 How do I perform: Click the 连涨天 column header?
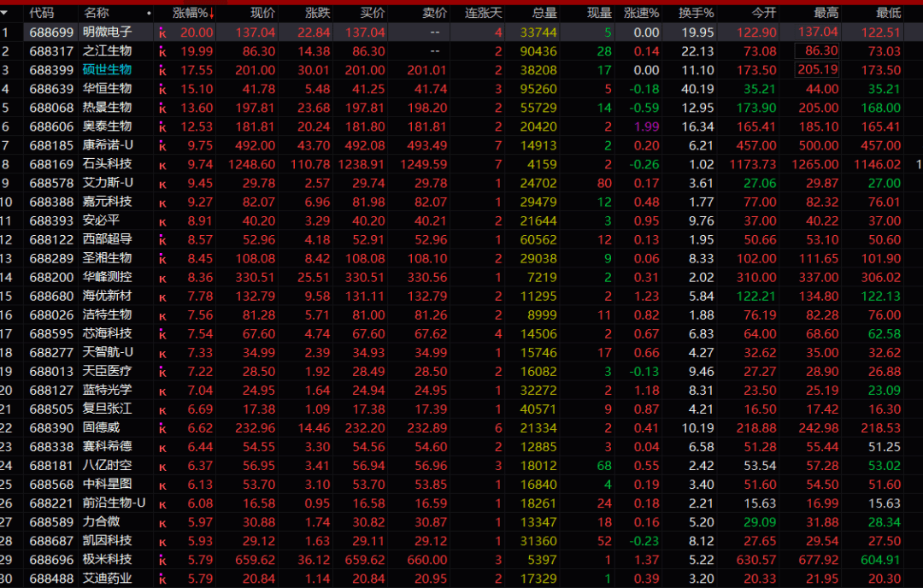[483, 12]
